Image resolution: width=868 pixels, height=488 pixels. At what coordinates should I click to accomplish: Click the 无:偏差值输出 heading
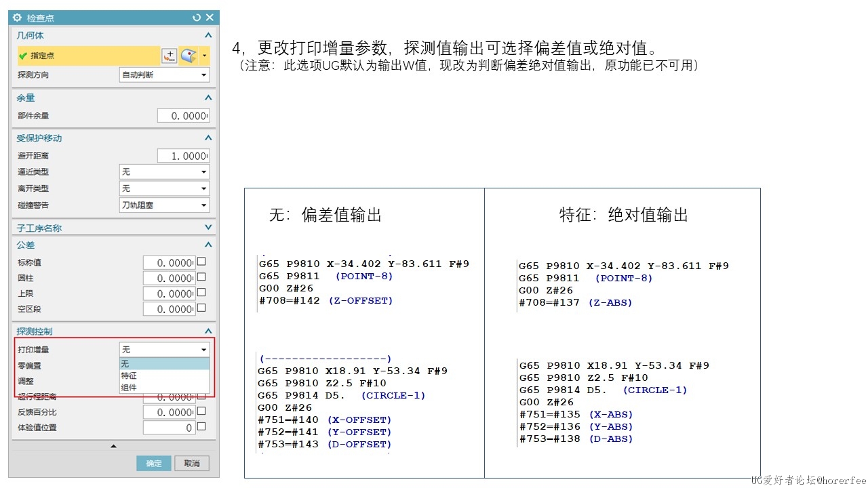[325, 215]
